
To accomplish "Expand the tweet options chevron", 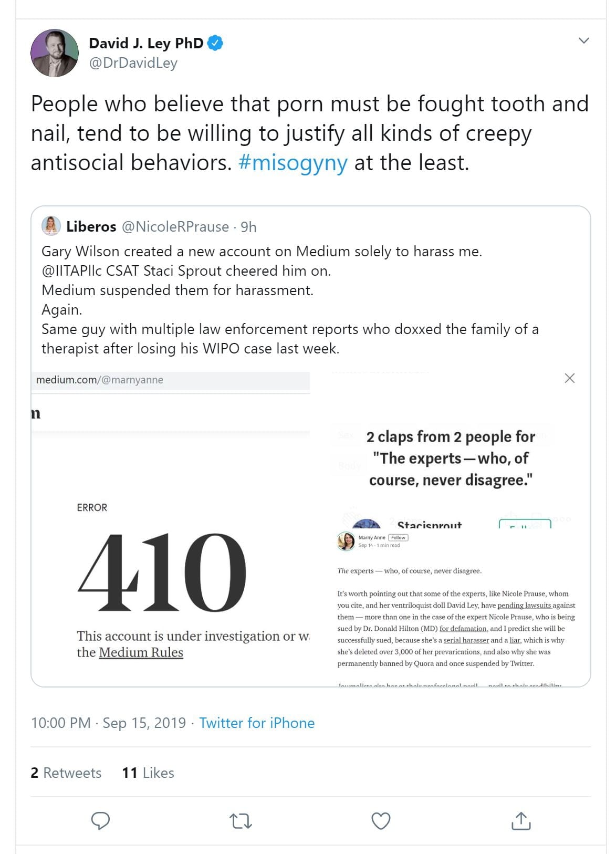I will tap(583, 40).
